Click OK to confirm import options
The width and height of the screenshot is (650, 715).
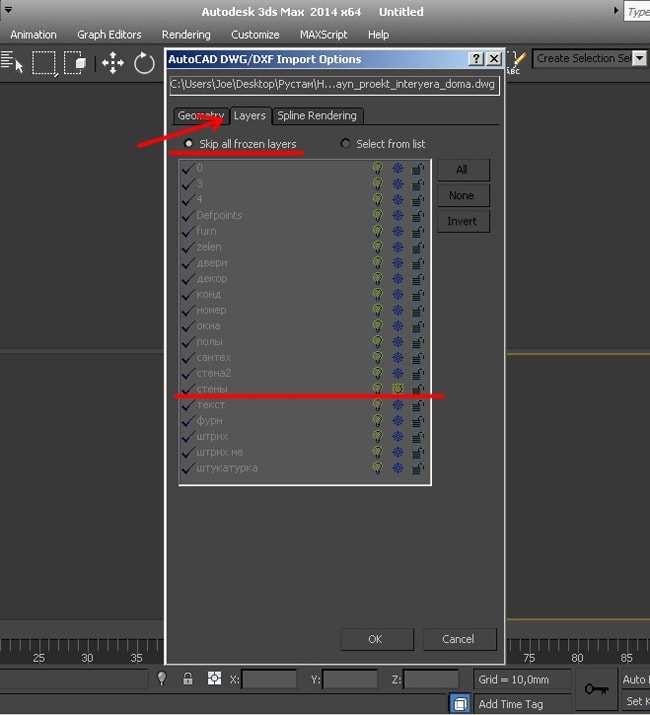click(x=375, y=639)
